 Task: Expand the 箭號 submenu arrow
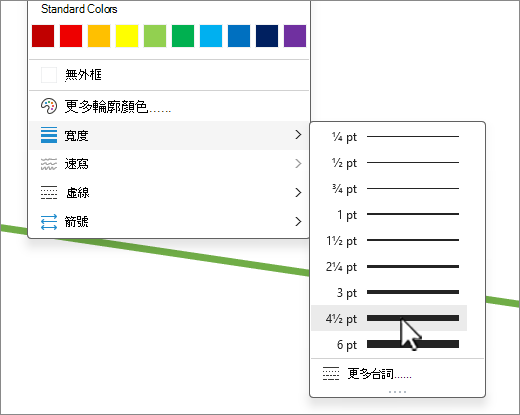point(298,221)
